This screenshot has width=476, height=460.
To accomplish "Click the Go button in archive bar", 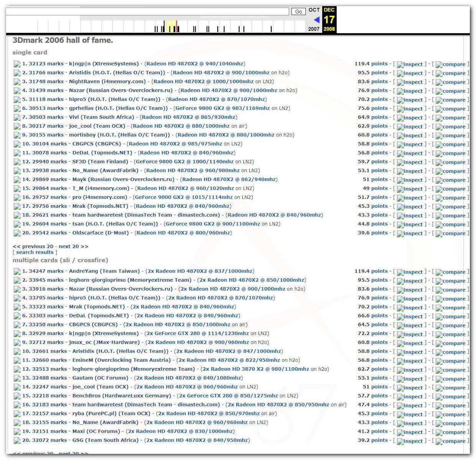I will click(298, 11).
